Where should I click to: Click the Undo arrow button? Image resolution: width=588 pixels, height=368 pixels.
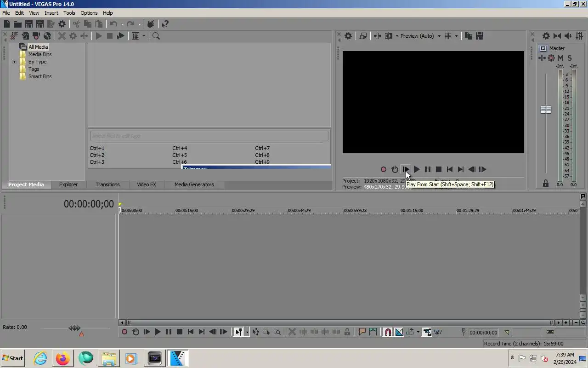[113, 24]
